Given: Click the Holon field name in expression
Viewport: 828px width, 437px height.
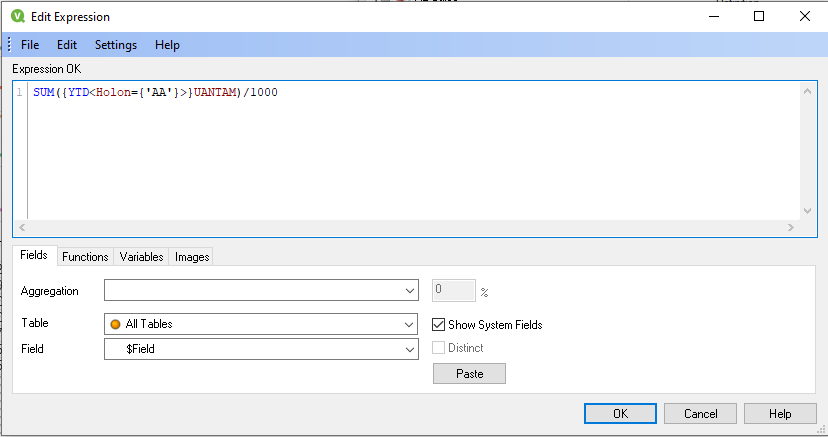Looking at the screenshot, I should (114, 92).
